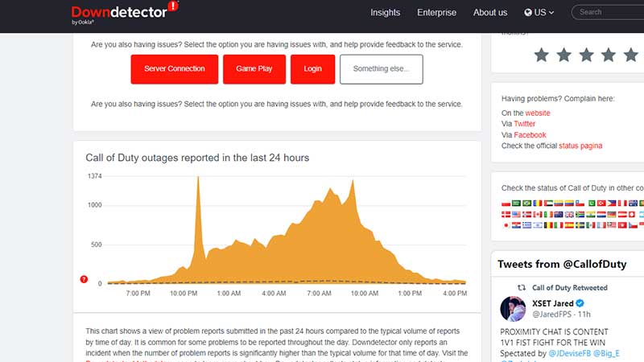Open the Twitter complaint link
Viewport: 644px width, 362px height.
pyautogui.click(x=525, y=124)
